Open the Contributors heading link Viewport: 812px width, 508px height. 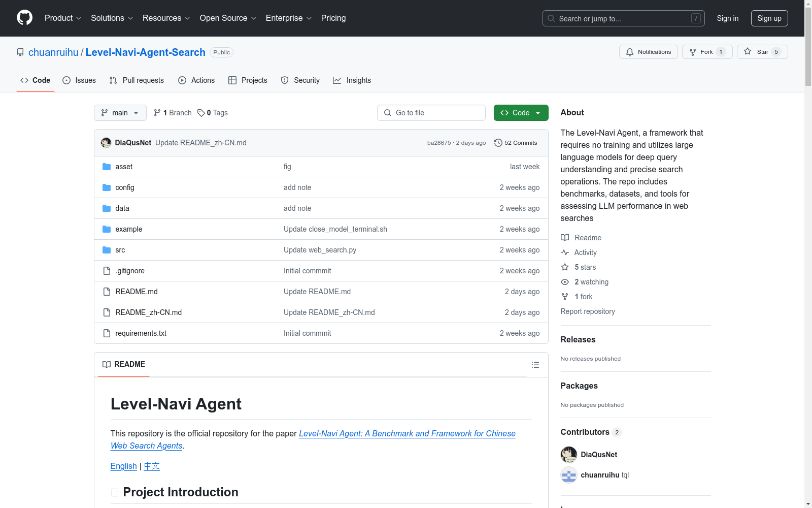click(x=591, y=432)
